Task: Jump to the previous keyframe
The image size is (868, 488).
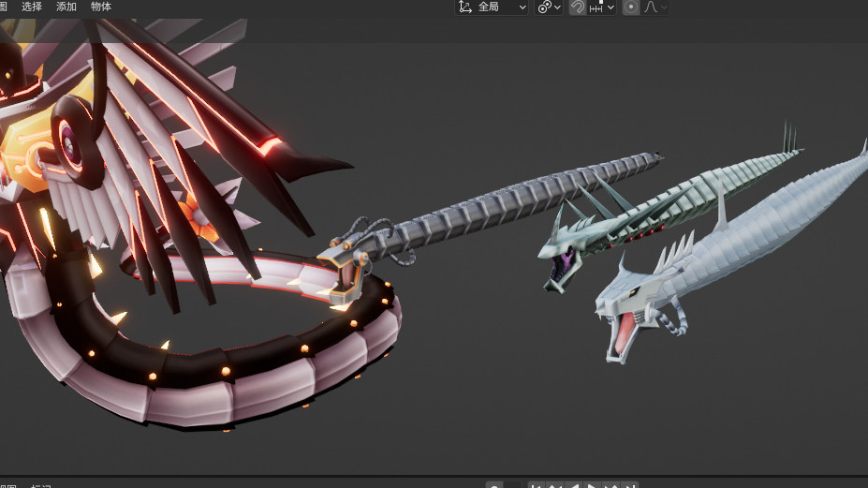Action: pyautogui.click(x=554, y=486)
